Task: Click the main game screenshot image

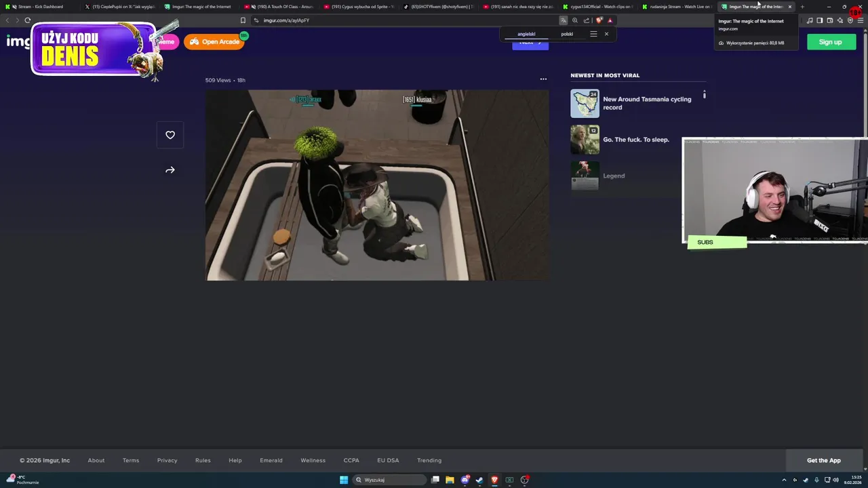Action: [377, 185]
